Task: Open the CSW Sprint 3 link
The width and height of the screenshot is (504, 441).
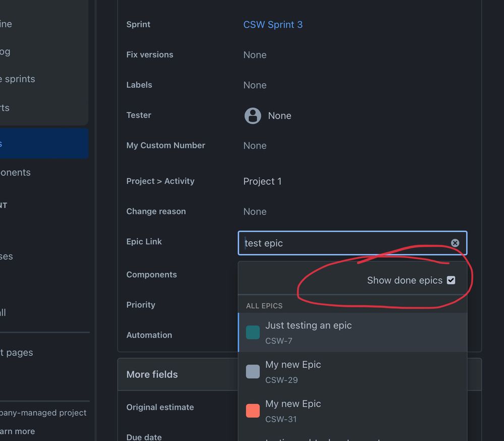Action: [x=272, y=25]
